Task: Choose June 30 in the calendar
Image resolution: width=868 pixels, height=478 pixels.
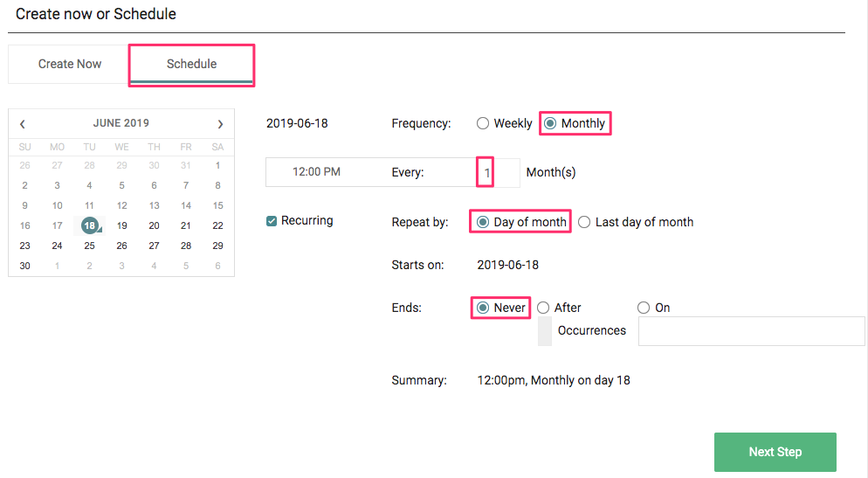Action: tap(24, 266)
